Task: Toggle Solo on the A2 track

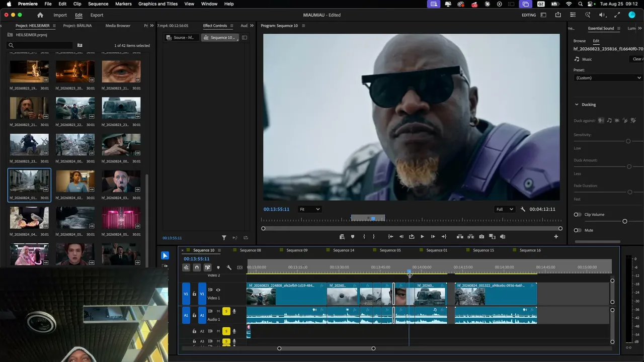Action: [x=226, y=331]
